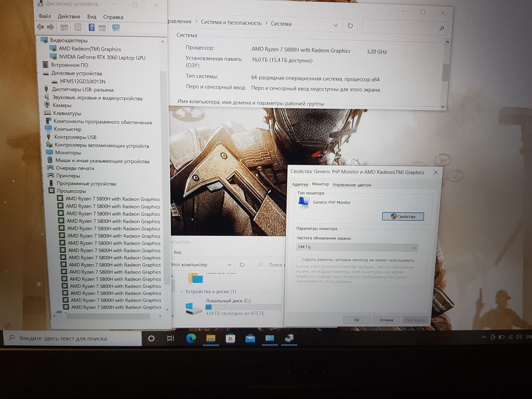Click the Свойства button
Image resolution: width=532 pixels, height=399 pixels.
pyautogui.click(x=403, y=217)
